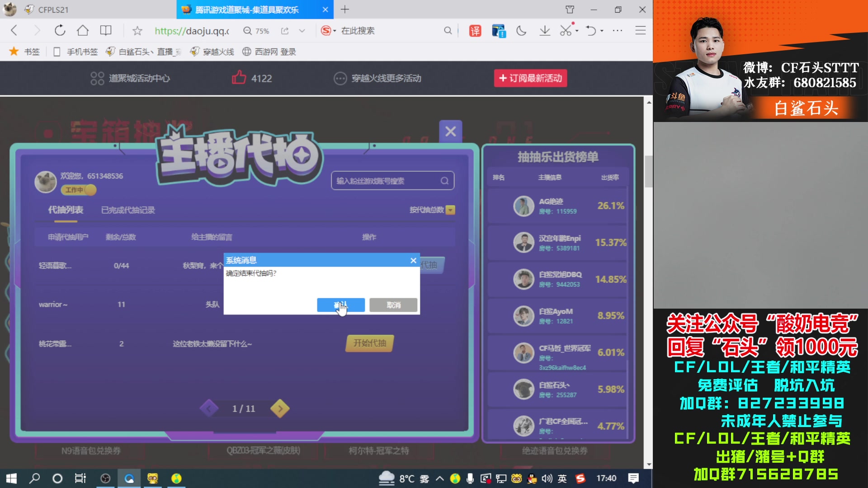This screenshot has height=488, width=868.
Task: Click the undo closed tab icon
Action: click(x=591, y=31)
